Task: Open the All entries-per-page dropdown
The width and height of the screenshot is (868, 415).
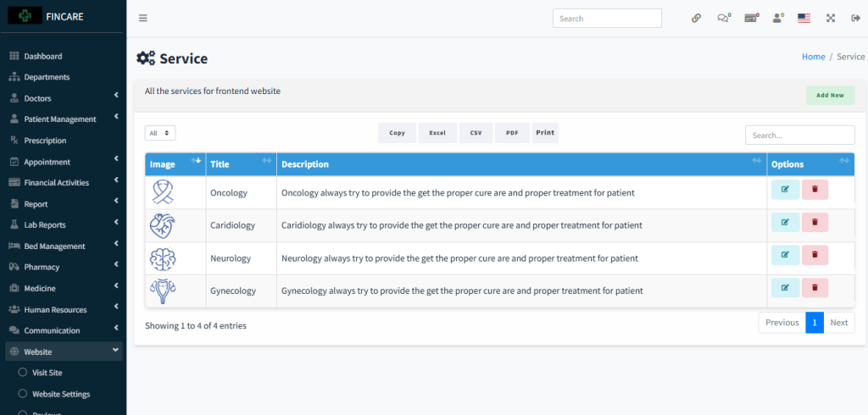Action: [160, 133]
